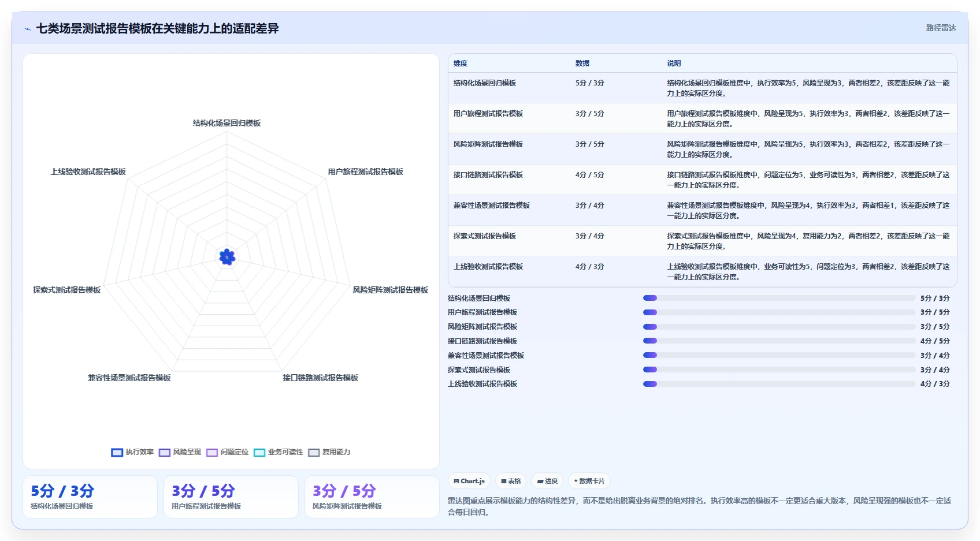Image resolution: width=980 pixels, height=541 pixels.
Task: Click 探索式测试报告模板 label in progress list
Action: [479, 370]
